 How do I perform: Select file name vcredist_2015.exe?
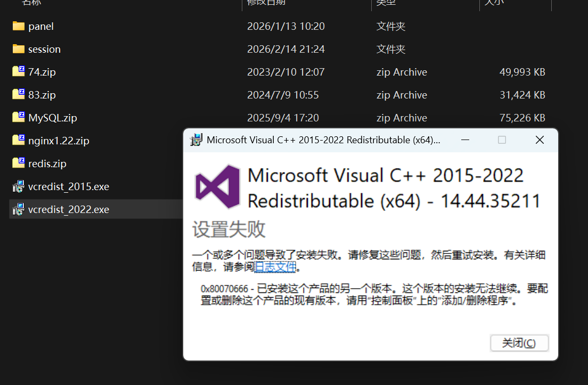69,186
